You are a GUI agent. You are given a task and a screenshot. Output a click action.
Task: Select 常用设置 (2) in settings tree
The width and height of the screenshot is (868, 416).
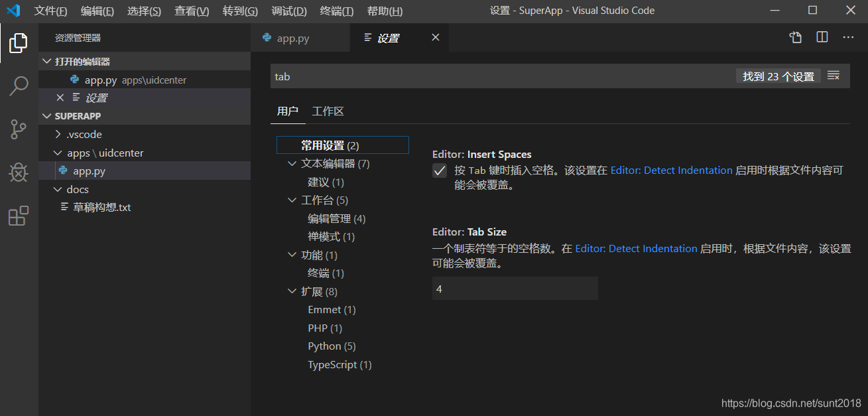[x=343, y=145]
